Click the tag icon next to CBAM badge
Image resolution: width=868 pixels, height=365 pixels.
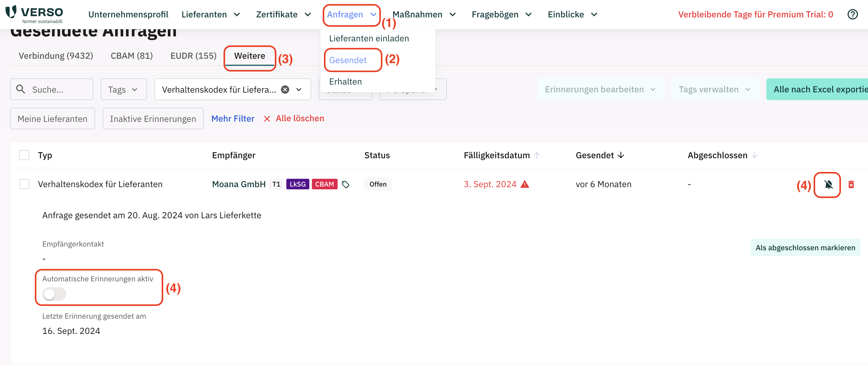coord(345,184)
